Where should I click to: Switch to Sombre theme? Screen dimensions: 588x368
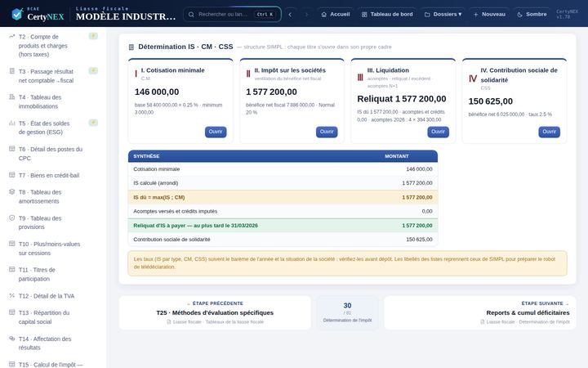pyautogui.click(x=532, y=14)
